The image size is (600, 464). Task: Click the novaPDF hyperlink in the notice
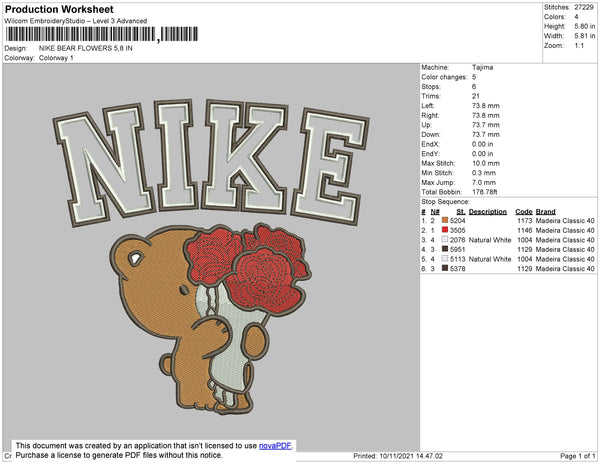tap(275, 446)
